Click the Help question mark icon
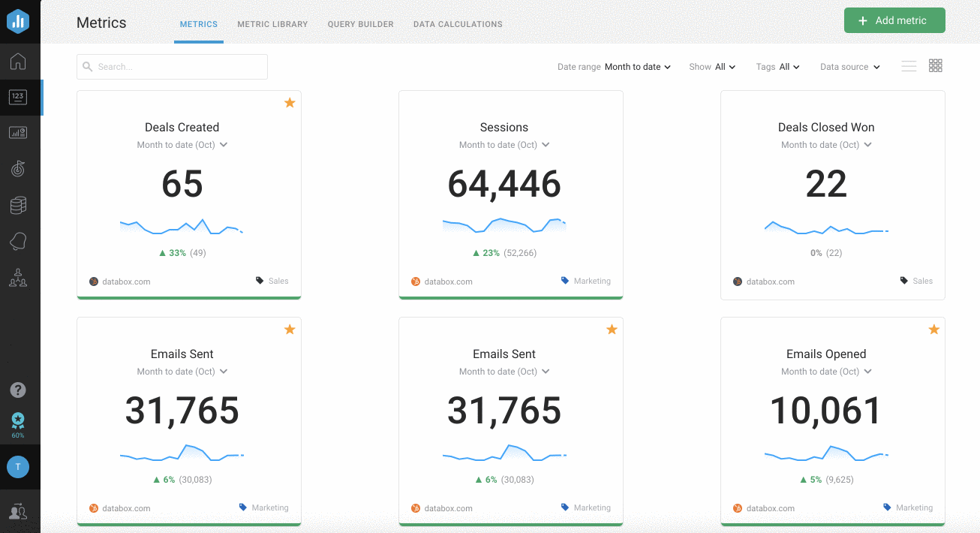Screen dimensions: 980x533 [18, 390]
